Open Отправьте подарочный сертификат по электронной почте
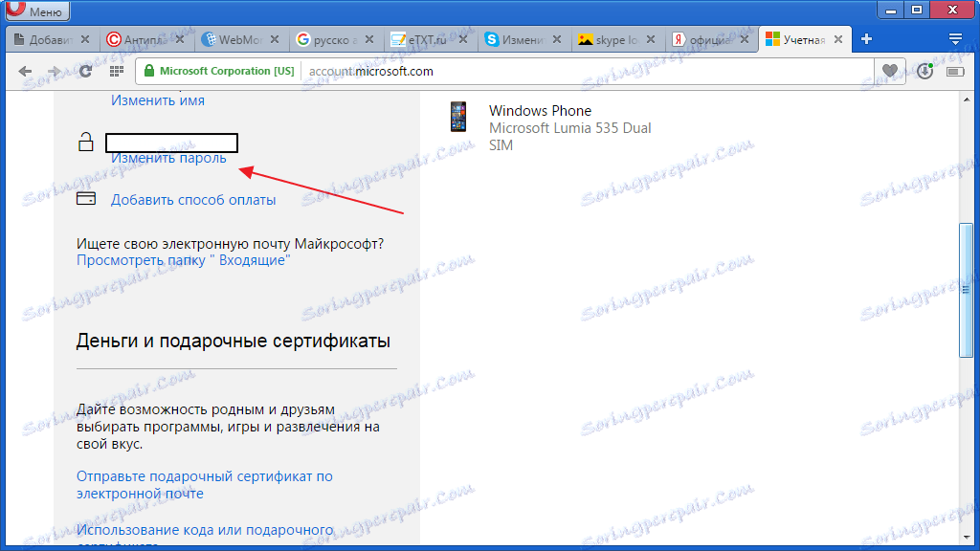980x551 pixels. [x=205, y=485]
